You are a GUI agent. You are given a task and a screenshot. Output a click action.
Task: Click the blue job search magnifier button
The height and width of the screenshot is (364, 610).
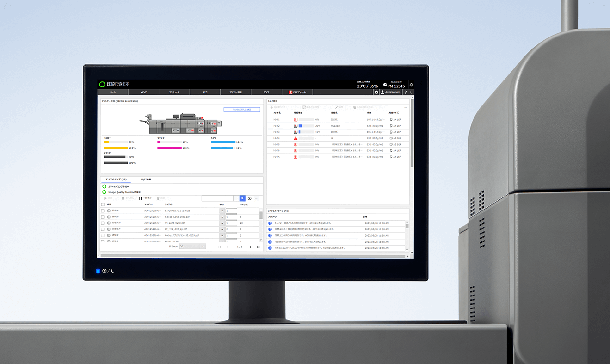[x=242, y=198]
